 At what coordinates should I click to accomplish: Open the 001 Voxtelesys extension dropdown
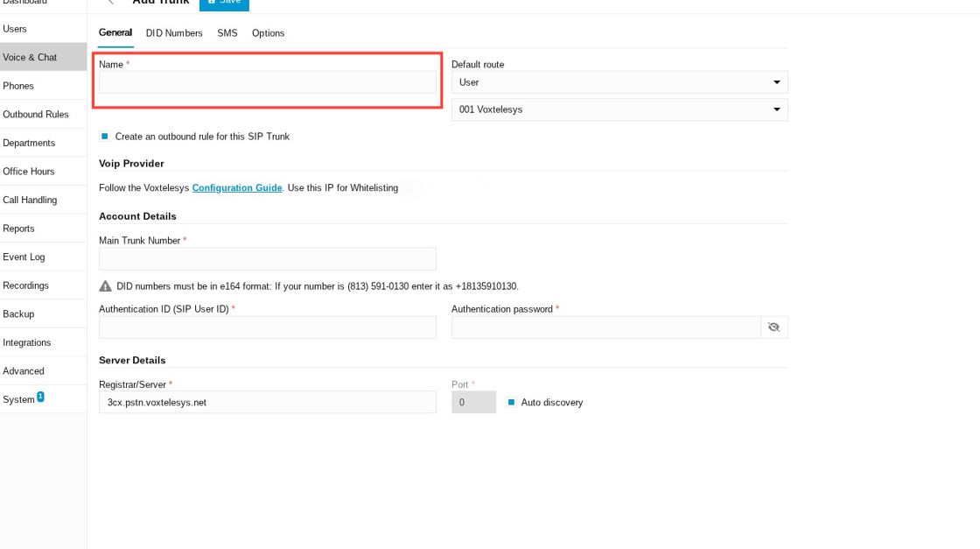(x=619, y=109)
